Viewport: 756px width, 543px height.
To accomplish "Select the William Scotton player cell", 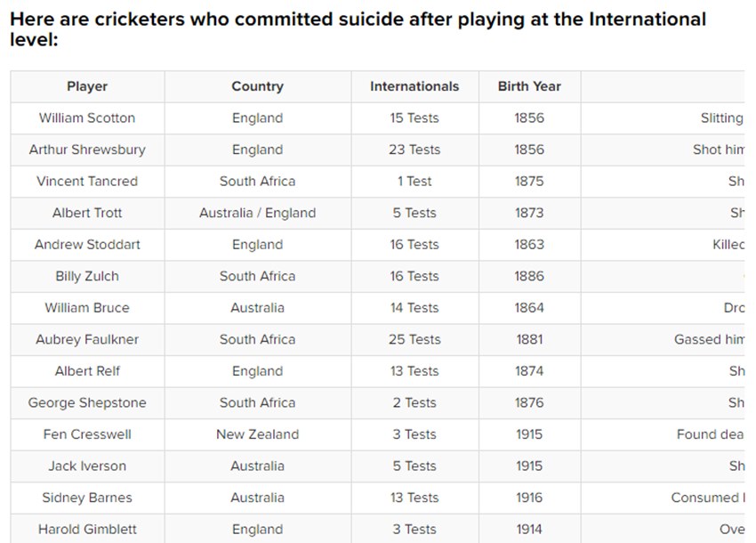I will click(87, 118).
